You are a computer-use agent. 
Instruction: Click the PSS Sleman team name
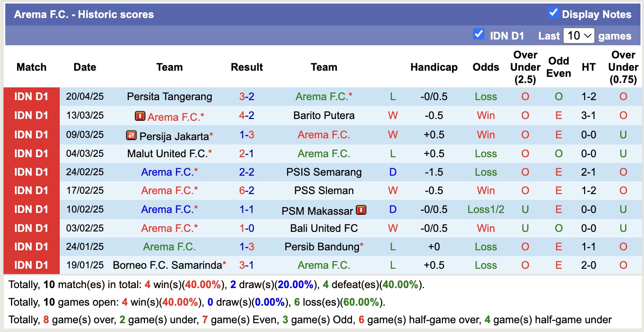324,191
